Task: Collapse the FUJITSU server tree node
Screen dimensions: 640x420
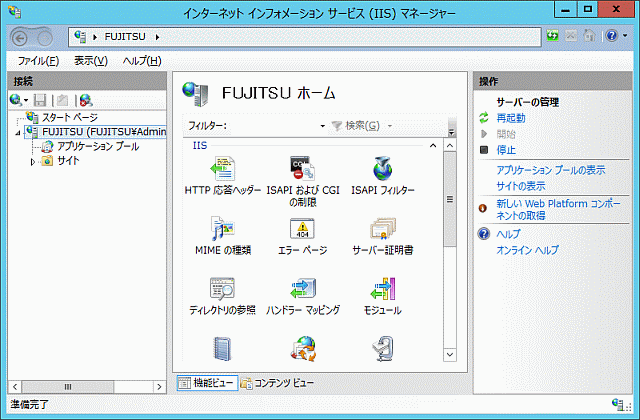Action: 18,133
